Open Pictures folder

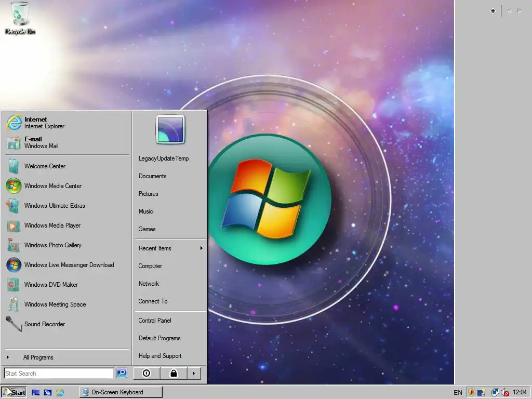coord(170,194)
